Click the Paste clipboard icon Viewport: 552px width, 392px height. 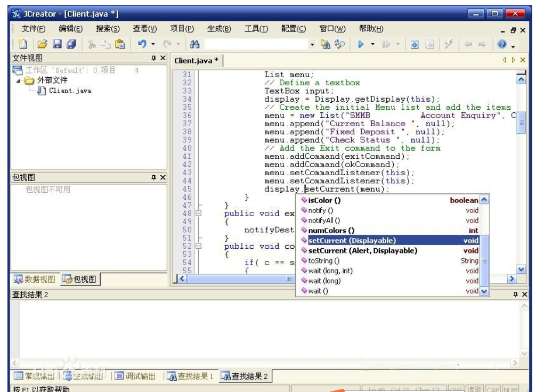120,44
